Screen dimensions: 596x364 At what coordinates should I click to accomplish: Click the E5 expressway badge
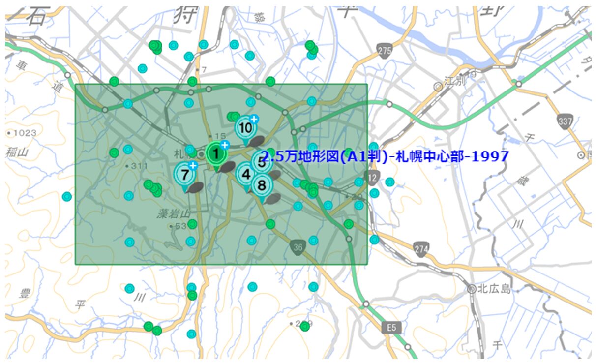coord(392,327)
